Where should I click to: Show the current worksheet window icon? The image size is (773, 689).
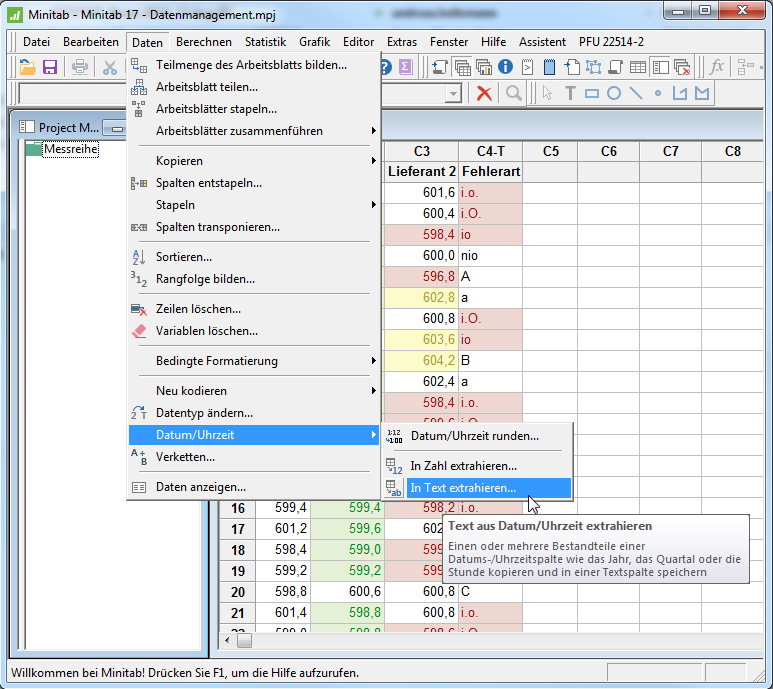coord(462,67)
